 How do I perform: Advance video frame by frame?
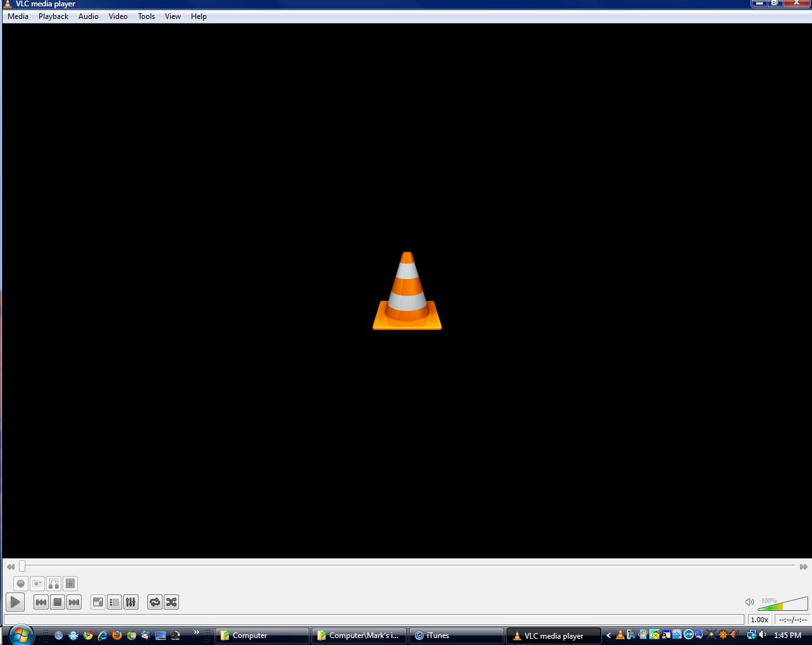tap(70, 584)
